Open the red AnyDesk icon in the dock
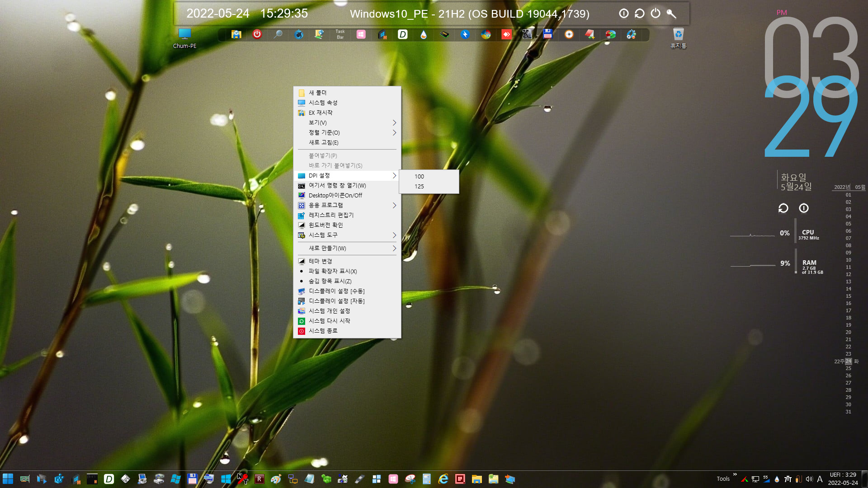 click(506, 34)
